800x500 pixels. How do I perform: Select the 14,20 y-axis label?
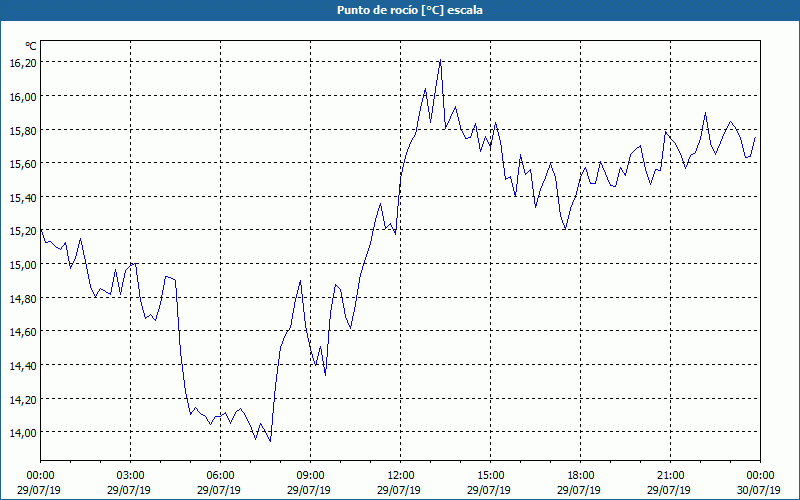click(x=23, y=400)
